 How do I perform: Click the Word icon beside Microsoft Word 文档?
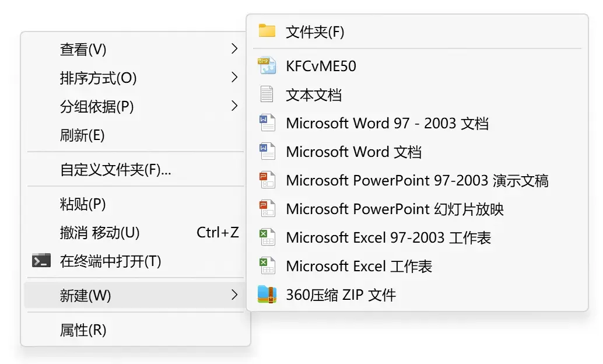point(267,152)
